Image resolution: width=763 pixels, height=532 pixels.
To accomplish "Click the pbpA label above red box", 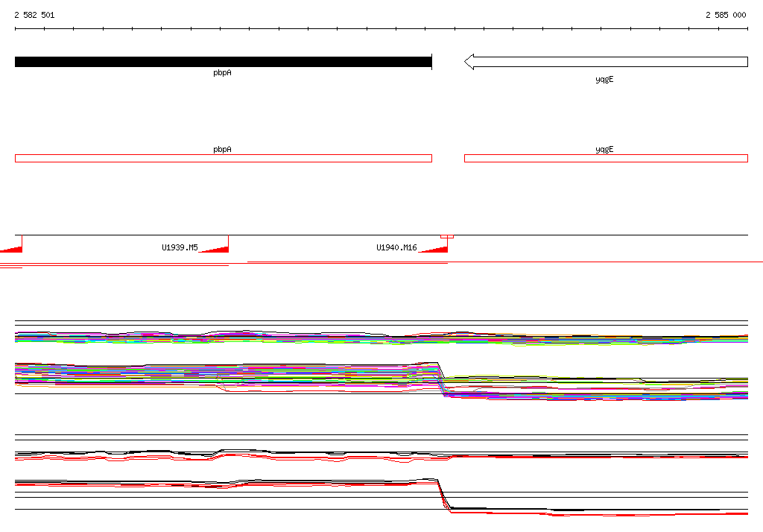I will click(x=222, y=150).
